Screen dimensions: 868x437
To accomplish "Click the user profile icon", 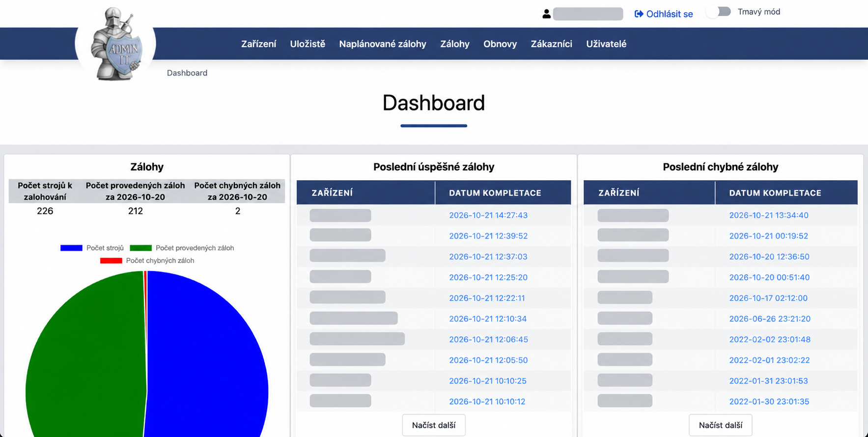I will (546, 14).
